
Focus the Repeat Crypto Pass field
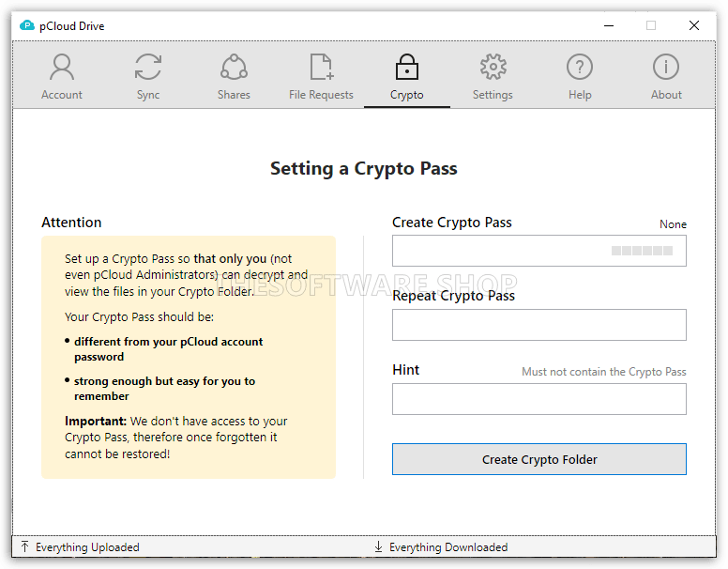coord(539,325)
